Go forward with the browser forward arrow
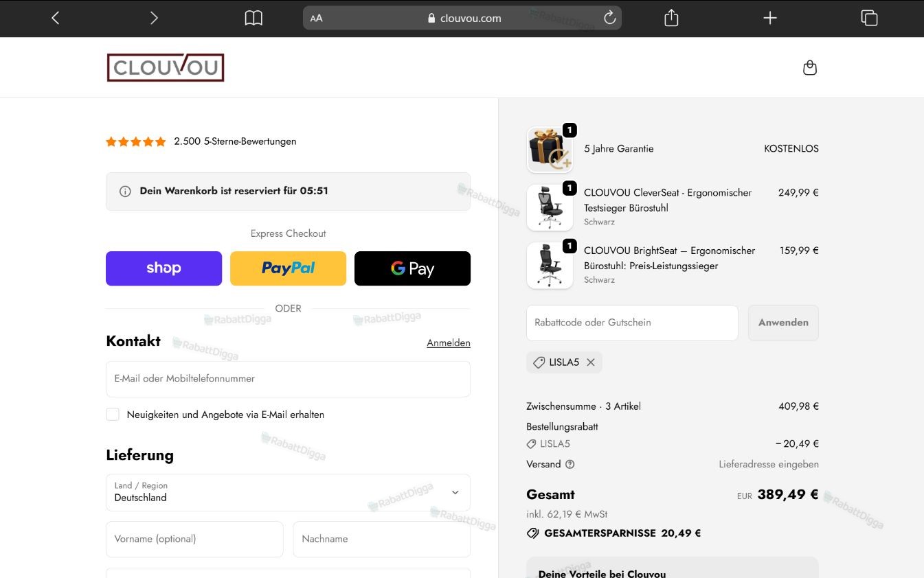The height and width of the screenshot is (578, 924). [154, 18]
